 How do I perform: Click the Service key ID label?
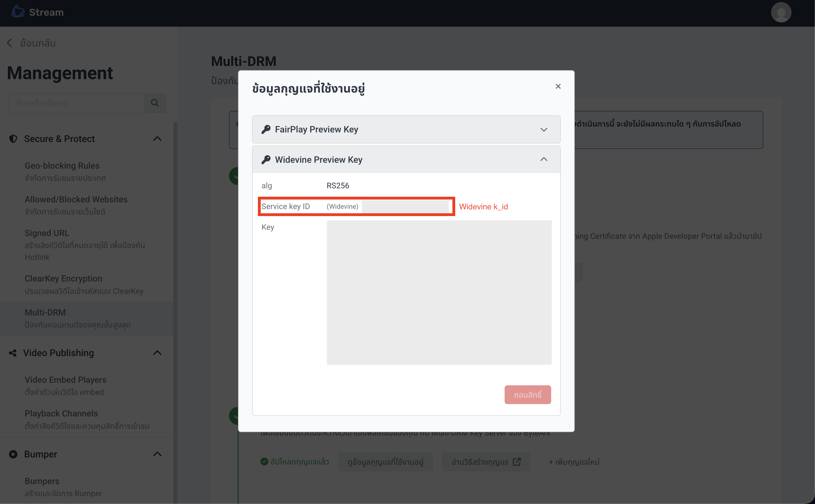pos(286,206)
